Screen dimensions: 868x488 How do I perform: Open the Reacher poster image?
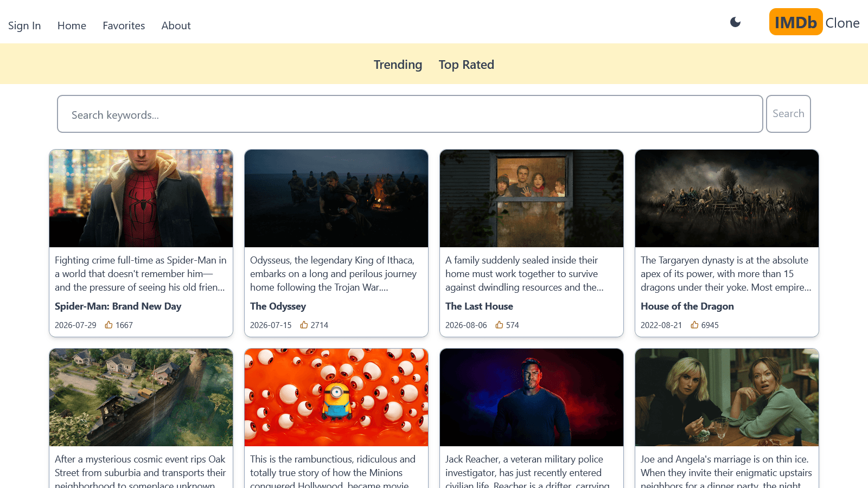[x=532, y=397]
